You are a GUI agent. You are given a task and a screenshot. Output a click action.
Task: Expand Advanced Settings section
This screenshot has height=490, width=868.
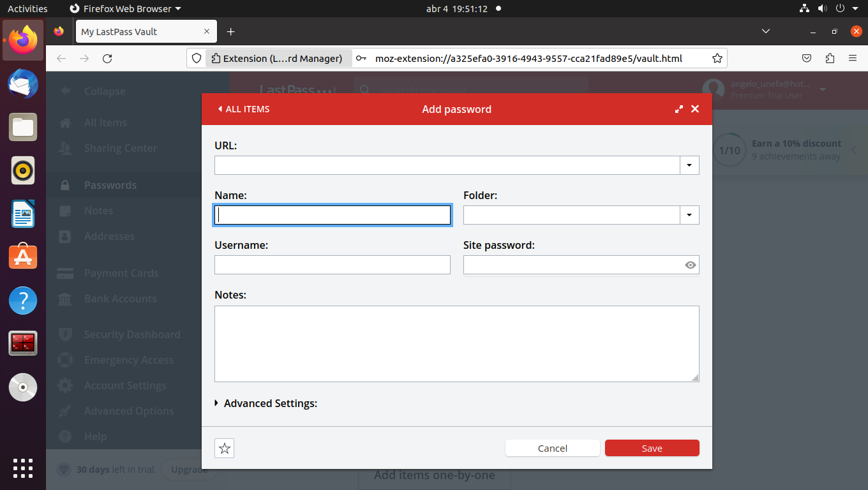point(266,403)
